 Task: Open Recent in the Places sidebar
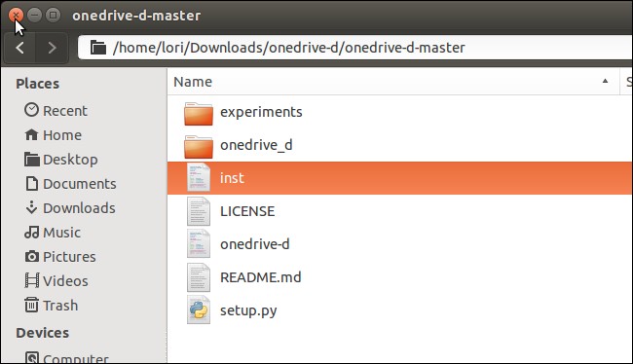pos(56,111)
